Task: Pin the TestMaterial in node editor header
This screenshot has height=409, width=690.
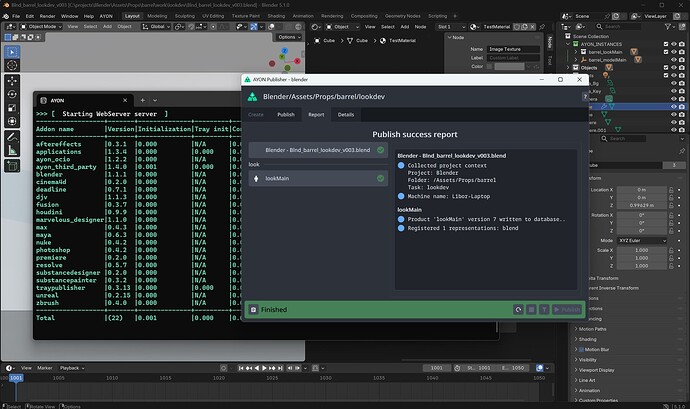Action: point(542,27)
